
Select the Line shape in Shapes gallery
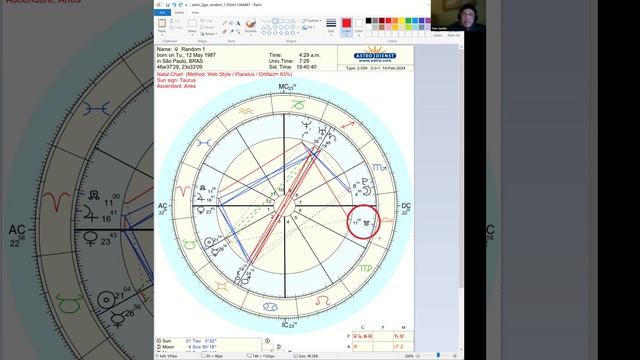coord(262,21)
